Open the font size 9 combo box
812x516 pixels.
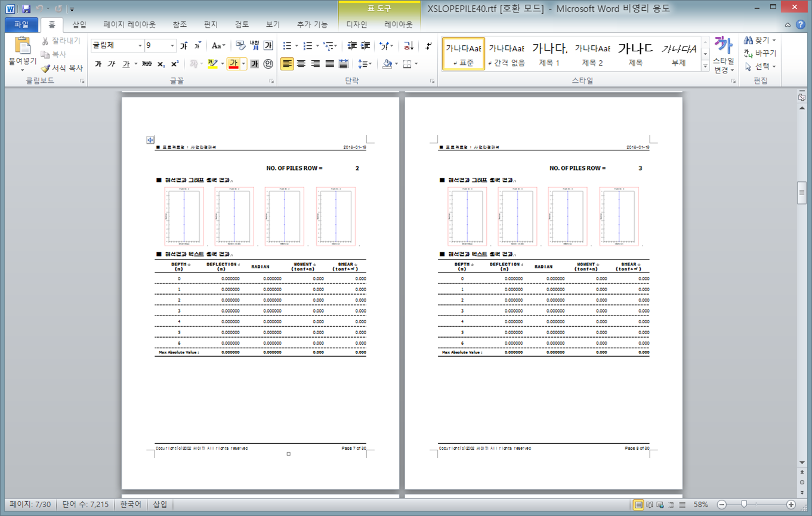click(x=160, y=46)
